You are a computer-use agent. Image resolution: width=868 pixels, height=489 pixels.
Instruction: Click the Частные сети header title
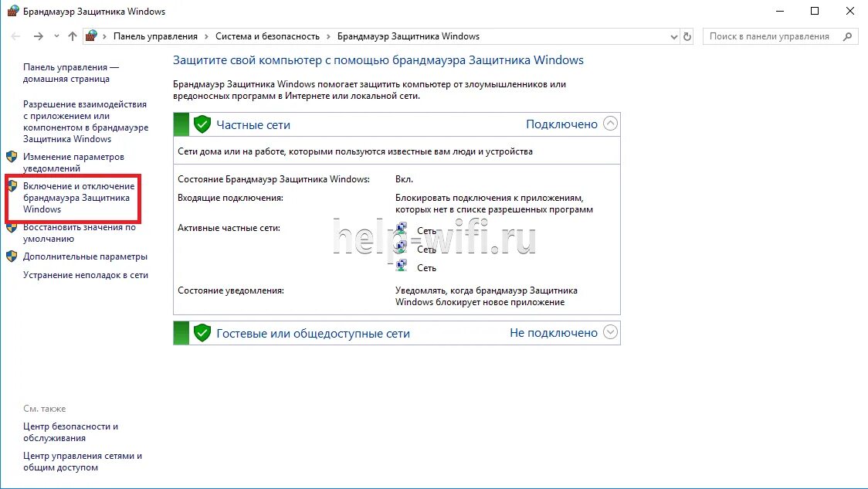click(253, 125)
